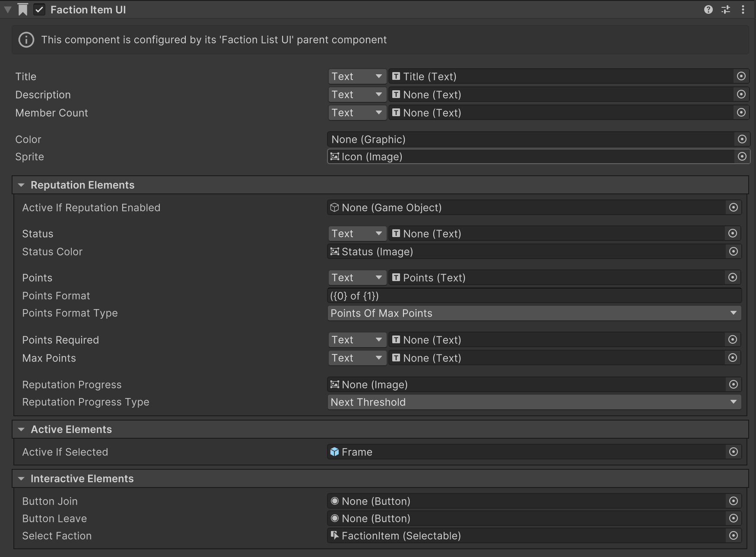Open the component help reference icon
This screenshot has height=557, width=756.
pyautogui.click(x=708, y=9)
